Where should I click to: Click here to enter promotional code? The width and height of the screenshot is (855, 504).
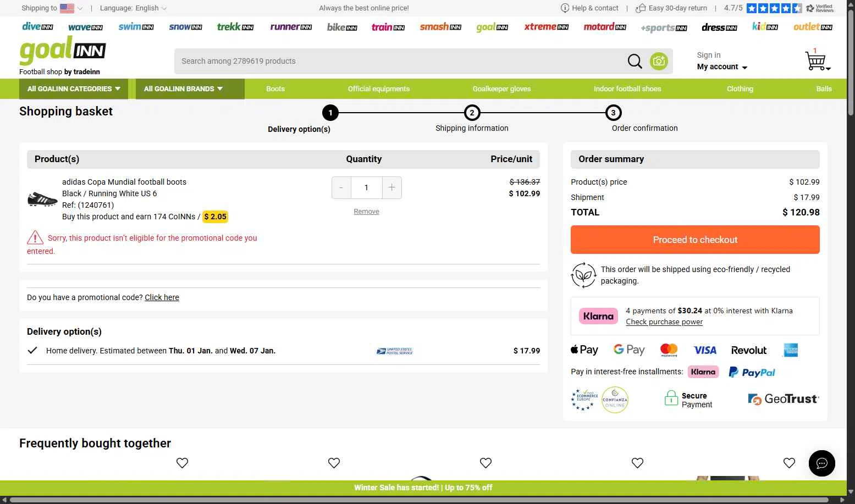pos(162,297)
